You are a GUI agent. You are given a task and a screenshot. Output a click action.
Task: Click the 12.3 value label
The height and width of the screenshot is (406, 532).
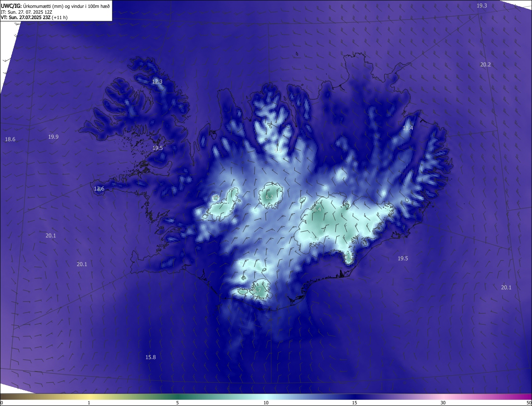(157, 81)
